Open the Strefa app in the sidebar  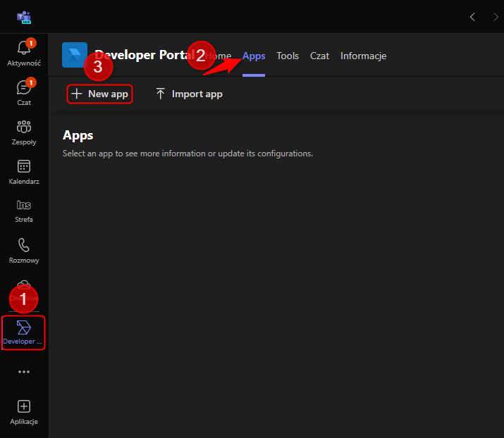click(x=23, y=211)
